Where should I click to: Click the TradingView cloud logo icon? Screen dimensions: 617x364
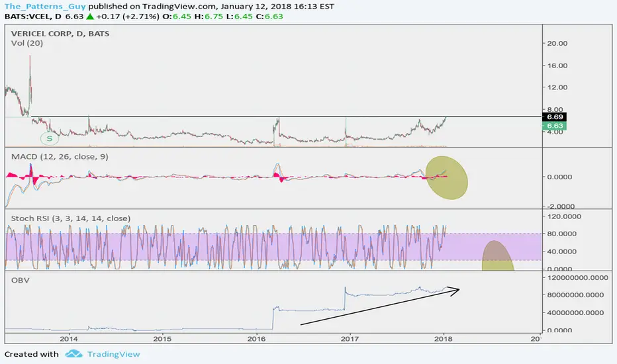[x=73, y=354]
